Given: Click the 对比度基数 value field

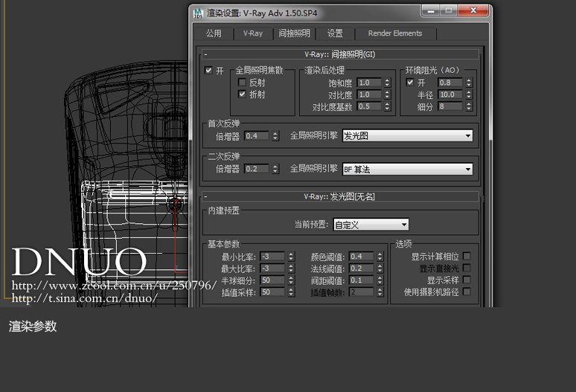Looking at the screenshot, I should (370, 106).
